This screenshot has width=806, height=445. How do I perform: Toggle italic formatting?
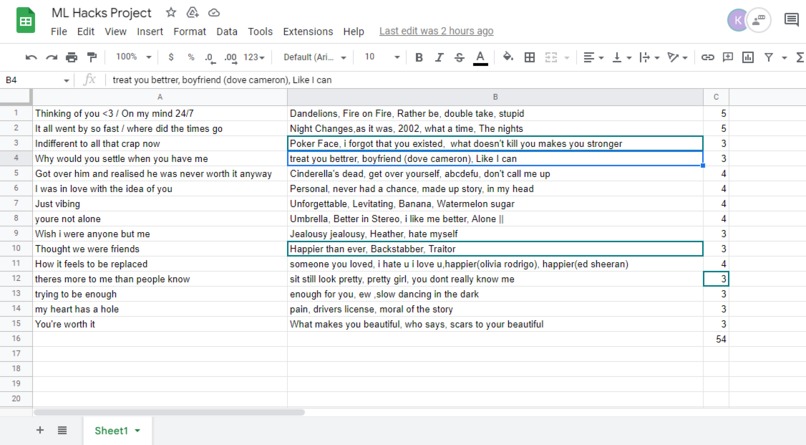(439, 58)
